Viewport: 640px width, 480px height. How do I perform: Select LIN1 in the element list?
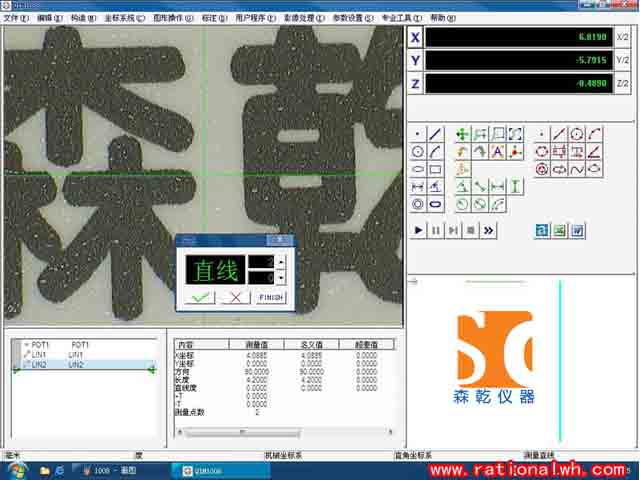[83, 355]
